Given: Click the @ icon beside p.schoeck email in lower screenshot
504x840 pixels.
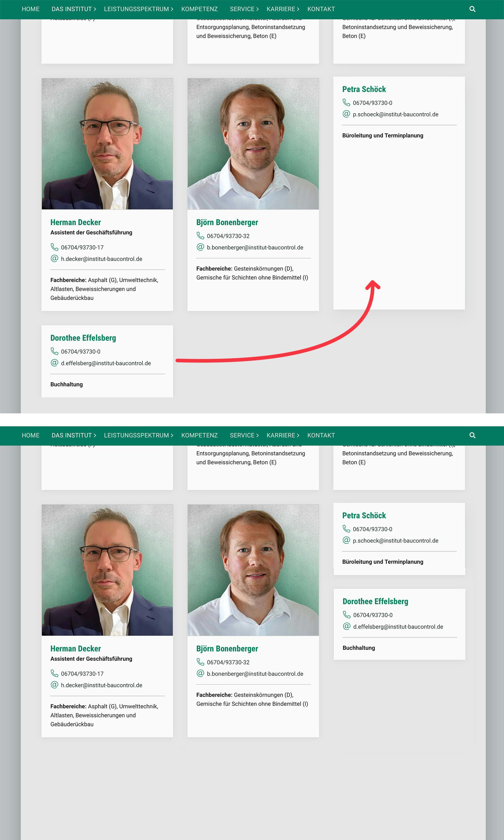Looking at the screenshot, I should 346,540.
